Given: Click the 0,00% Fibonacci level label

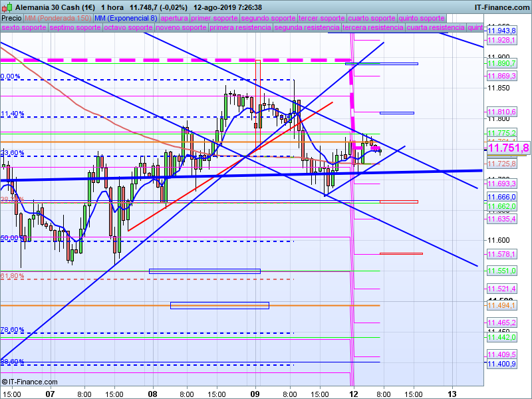Looking at the screenshot, I should pos(10,76).
